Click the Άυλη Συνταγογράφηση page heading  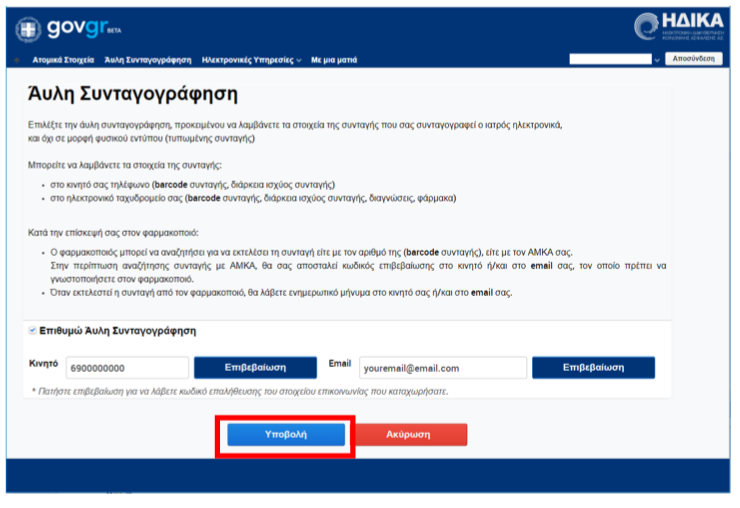pos(130,95)
